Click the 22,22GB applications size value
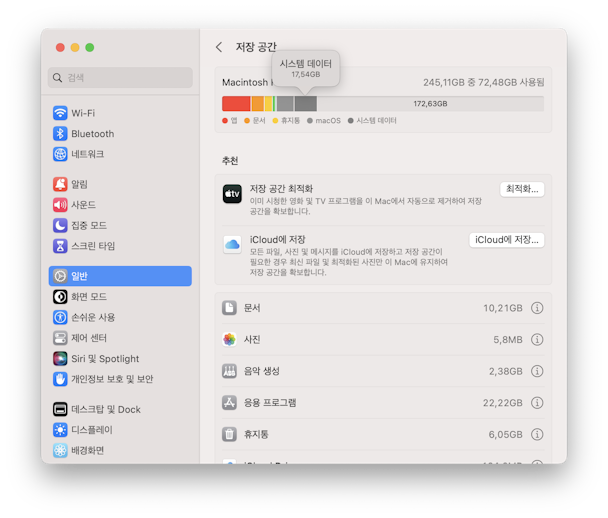 point(503,403)
